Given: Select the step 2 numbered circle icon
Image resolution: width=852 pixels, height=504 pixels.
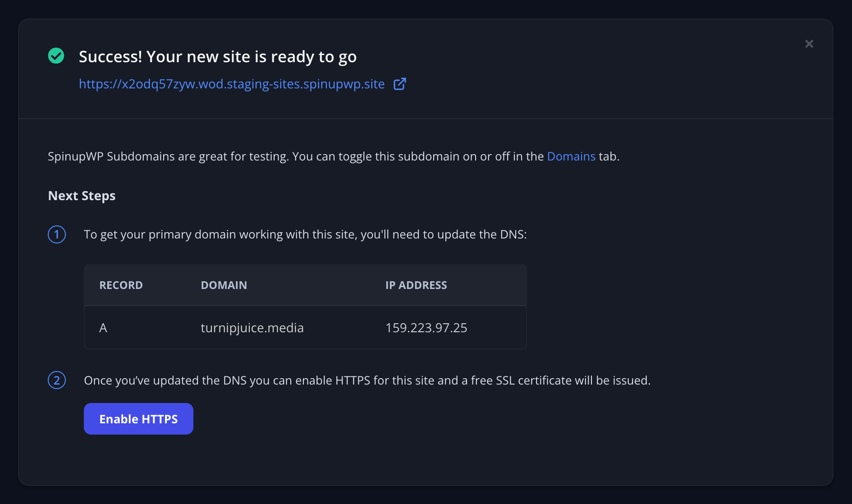Looking at the screenshot, I should tap(56, 380).
